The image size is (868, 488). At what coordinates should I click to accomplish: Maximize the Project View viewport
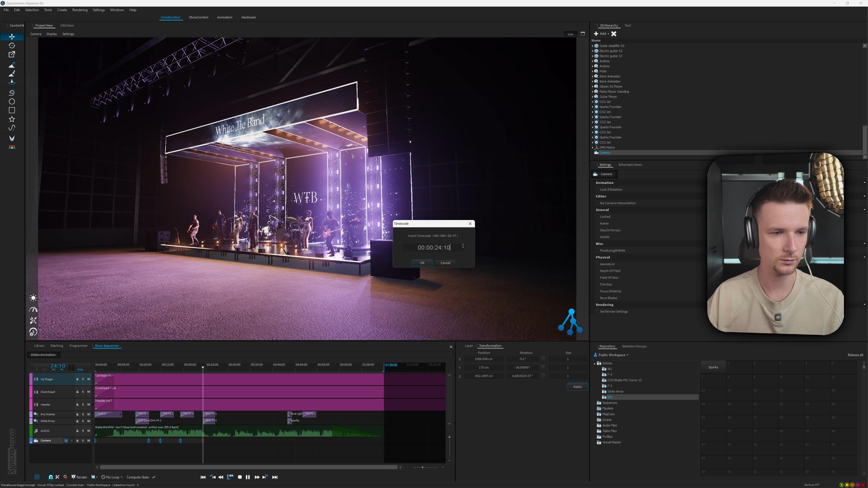point(583,34)
